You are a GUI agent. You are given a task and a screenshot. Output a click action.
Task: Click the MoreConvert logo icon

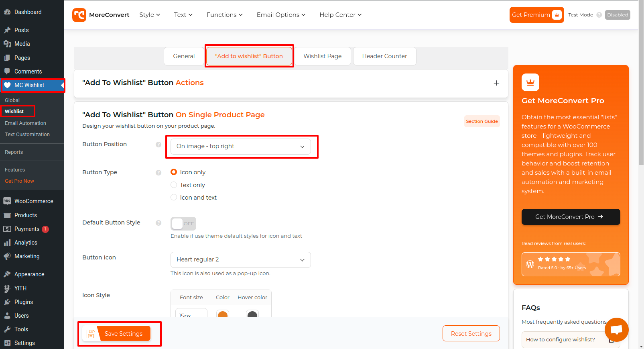[79, 15]
